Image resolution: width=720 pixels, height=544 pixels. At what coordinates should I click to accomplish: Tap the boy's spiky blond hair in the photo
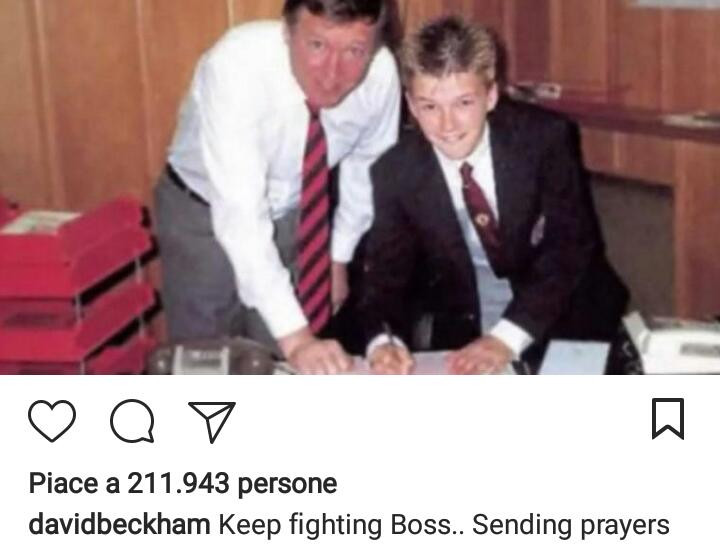448,48
